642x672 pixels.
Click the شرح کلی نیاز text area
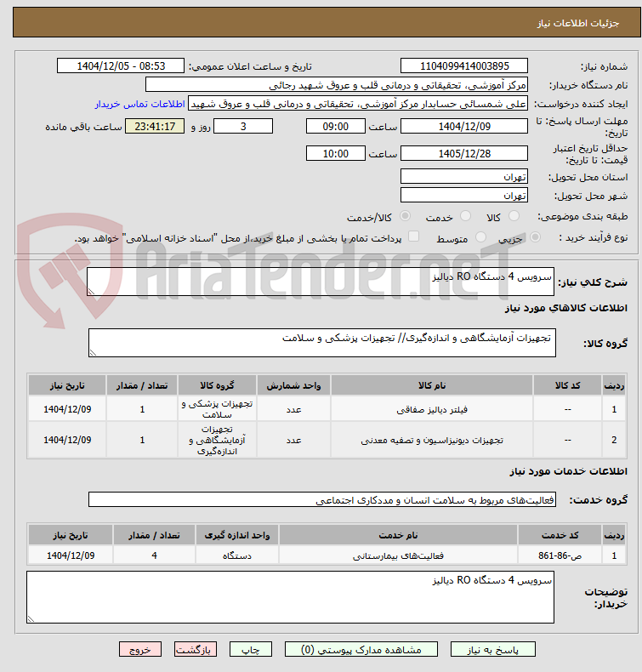[x=321, y=282]
